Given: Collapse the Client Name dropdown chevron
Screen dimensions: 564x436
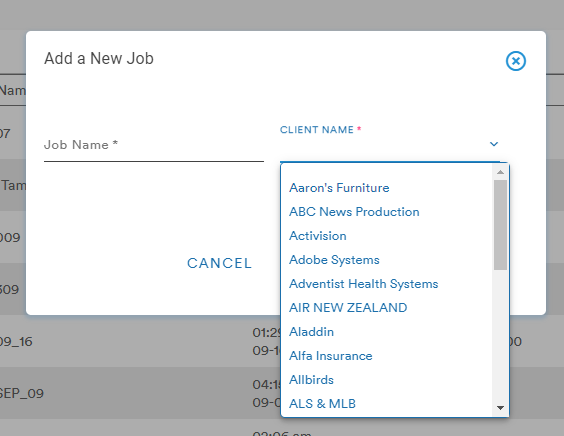Looking at the screenshot, I should pos(494,144).
